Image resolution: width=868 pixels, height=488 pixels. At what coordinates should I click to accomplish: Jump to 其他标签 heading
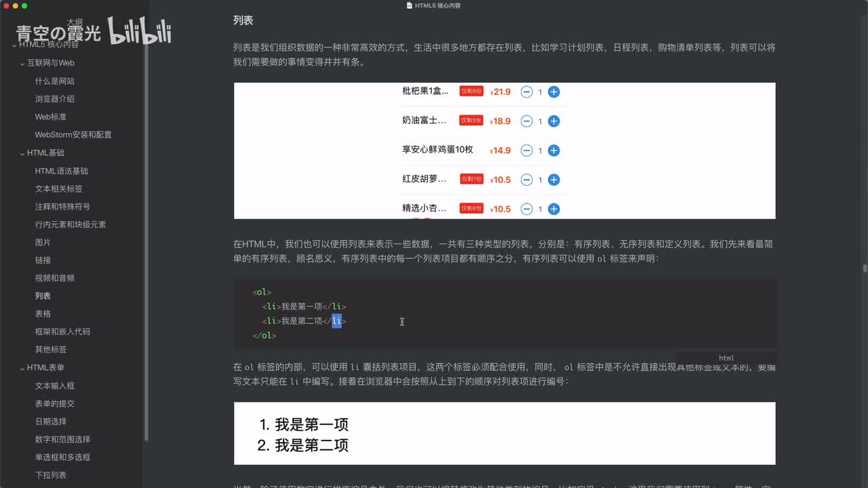pos(51,350)
